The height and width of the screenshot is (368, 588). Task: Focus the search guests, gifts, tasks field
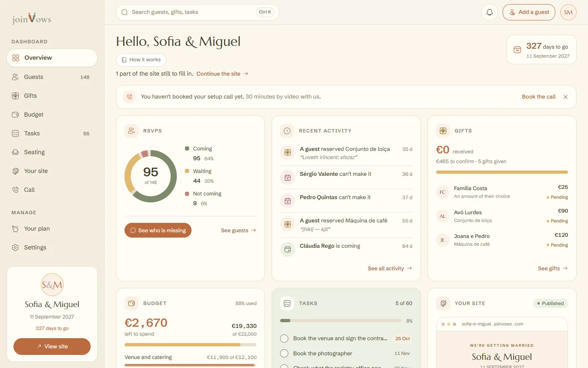point(198,12)
